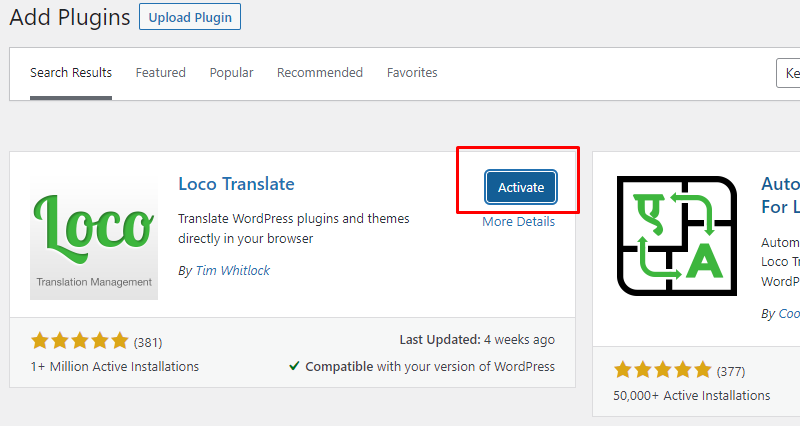Click the second plugin's star rating
This screenshot has width=800, height=426.
click(662, 369)
